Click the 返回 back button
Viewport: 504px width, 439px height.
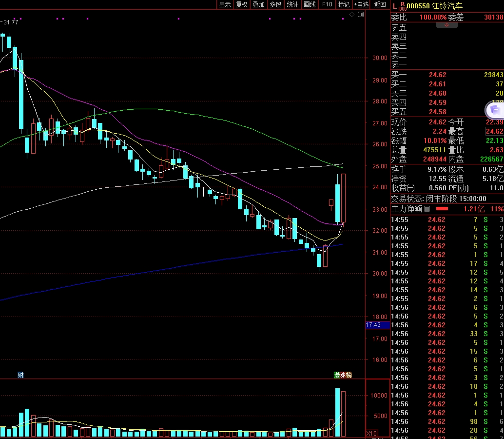[x=380, y=4]
